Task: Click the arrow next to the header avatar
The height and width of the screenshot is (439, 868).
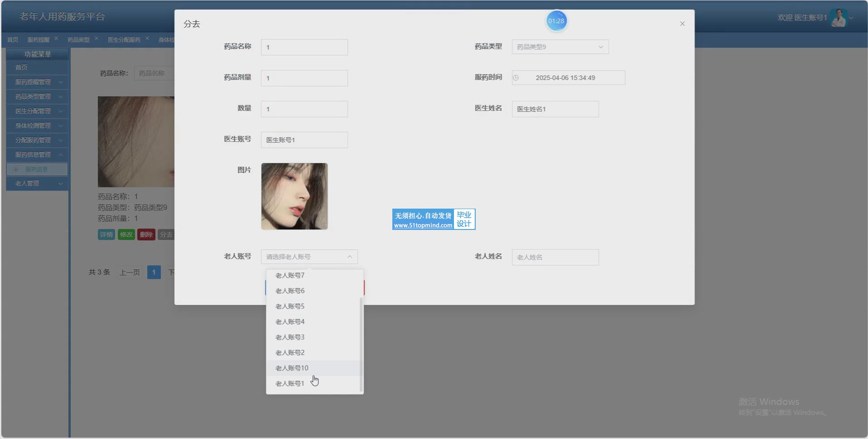Action: 852,18
